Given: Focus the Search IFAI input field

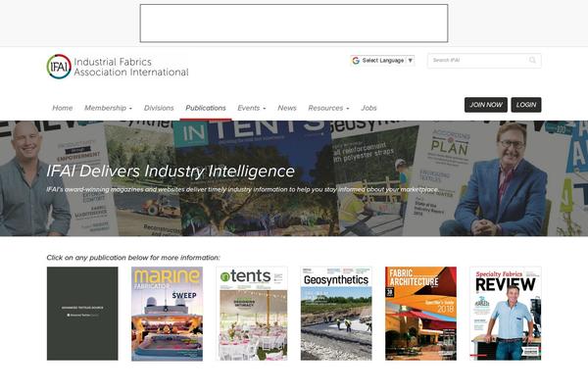Looking at the screenshot, I should (x=484, y=61).
